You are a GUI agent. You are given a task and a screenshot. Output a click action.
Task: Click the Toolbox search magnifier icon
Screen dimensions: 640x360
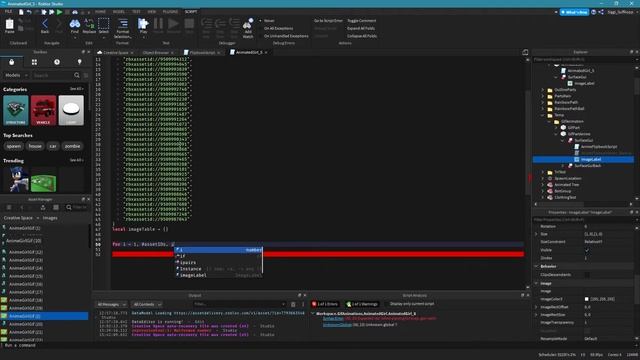(x=77, y=76)
